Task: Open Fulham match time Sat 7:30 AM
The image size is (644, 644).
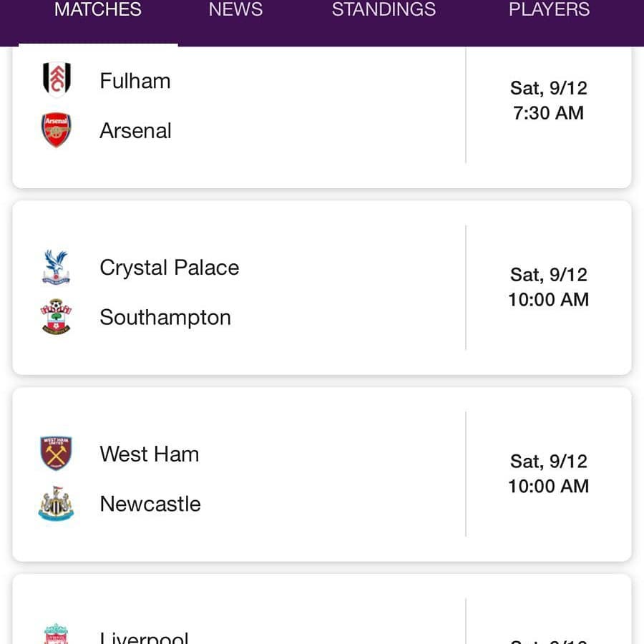Action: pos(549,100)
